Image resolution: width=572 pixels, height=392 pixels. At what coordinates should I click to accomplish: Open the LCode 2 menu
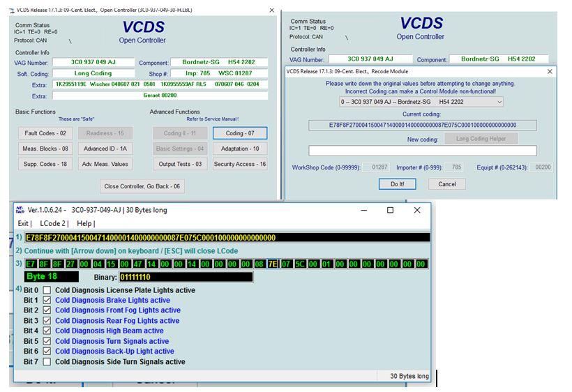click(54, 223)
